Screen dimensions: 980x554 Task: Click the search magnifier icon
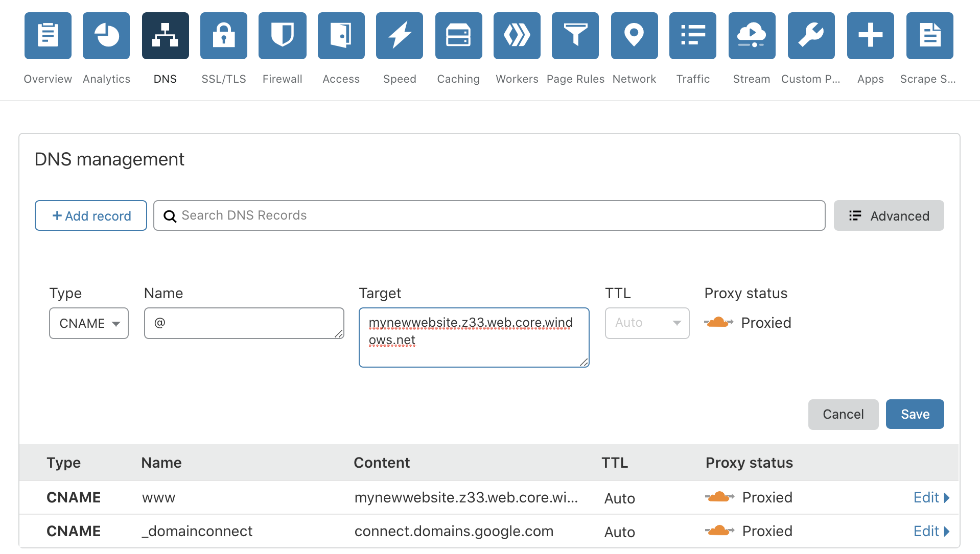point(170,216)
